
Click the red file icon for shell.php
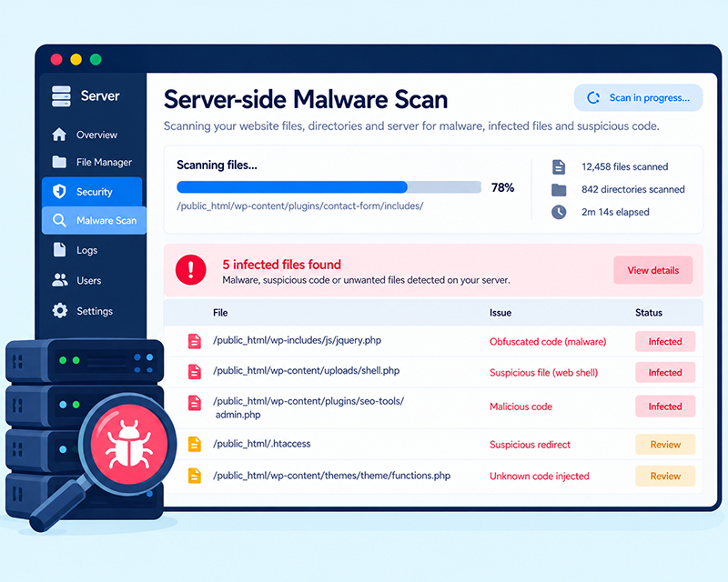pos(195,372)
